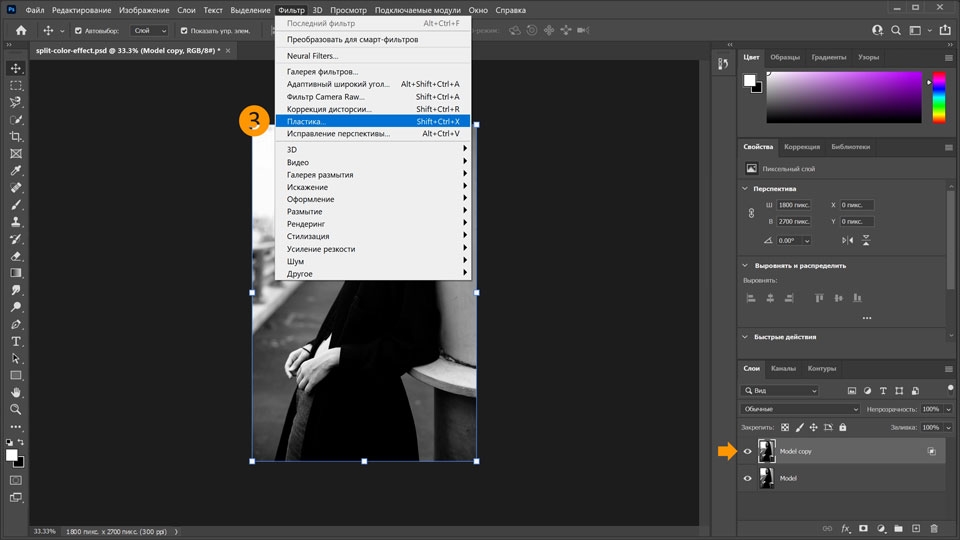Open the Обычные blend mode dropdown
Screen dimensions: 960x540
tap(800, 409)
